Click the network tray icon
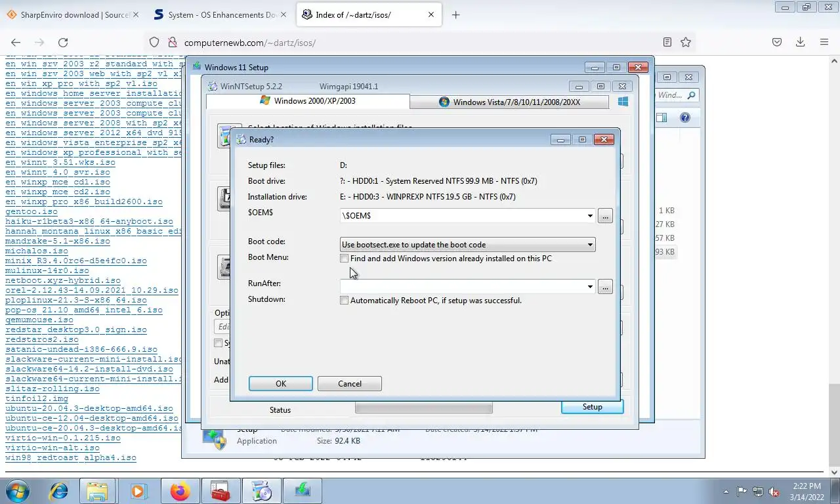The width and height of the screenshot is (840, 504). point(758,492)
